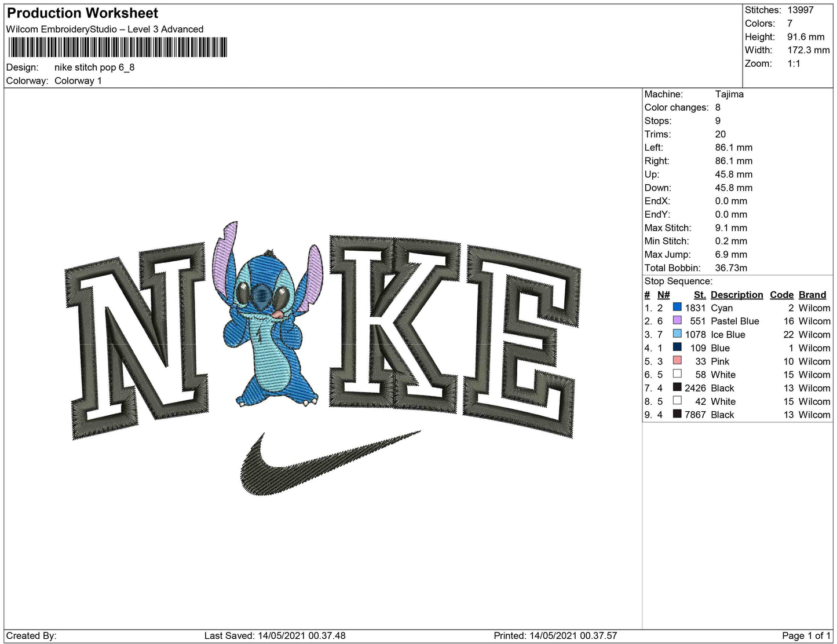Select the "Last Saved: 14/05/2021 00.37.48" footer text

point(275,635)
